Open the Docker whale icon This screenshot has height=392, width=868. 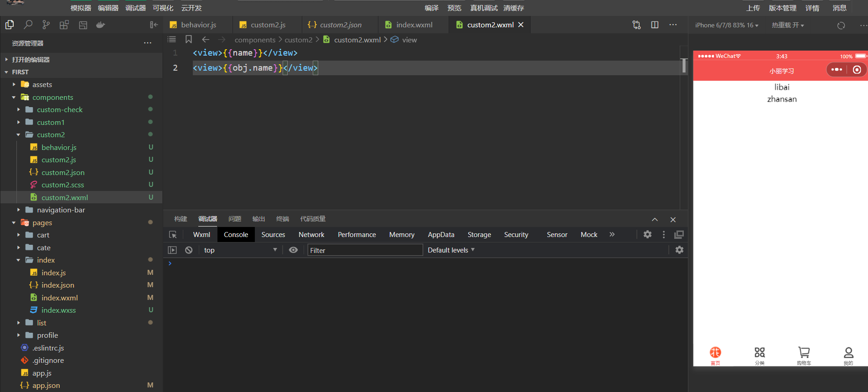point(101,25)
